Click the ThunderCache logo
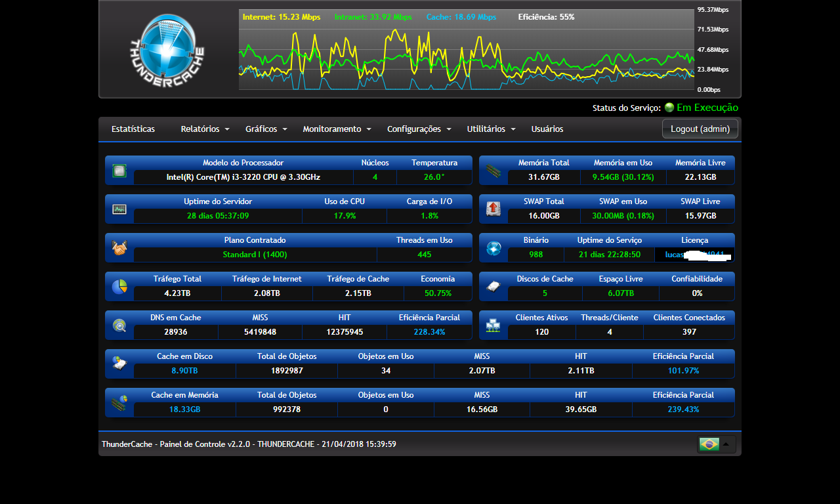The height and width of the screenshot is (504, 840). (x=167, y=50)
